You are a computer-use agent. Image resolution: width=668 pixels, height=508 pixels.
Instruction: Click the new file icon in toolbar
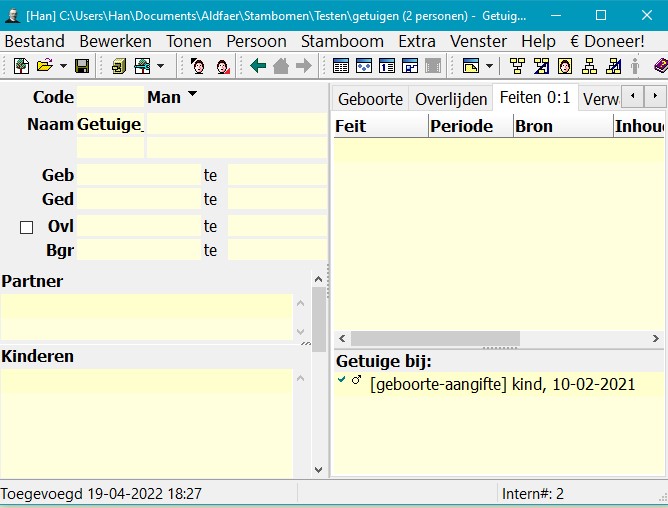[x=21, y=66]
